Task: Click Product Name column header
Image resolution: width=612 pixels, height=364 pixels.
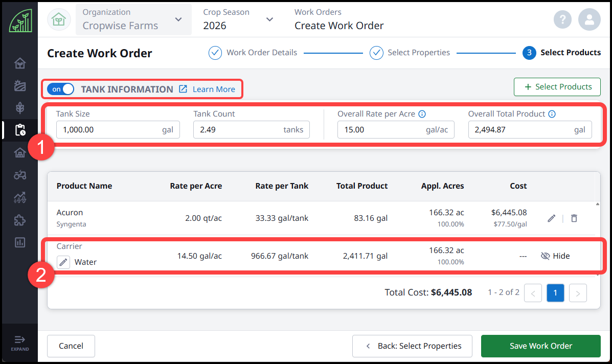Action: point(84,186)
